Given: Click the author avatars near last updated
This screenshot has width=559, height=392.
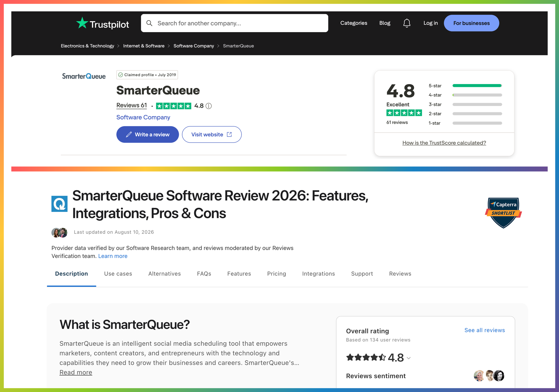Looking at the screenshot, I should [x=60, y=232].
